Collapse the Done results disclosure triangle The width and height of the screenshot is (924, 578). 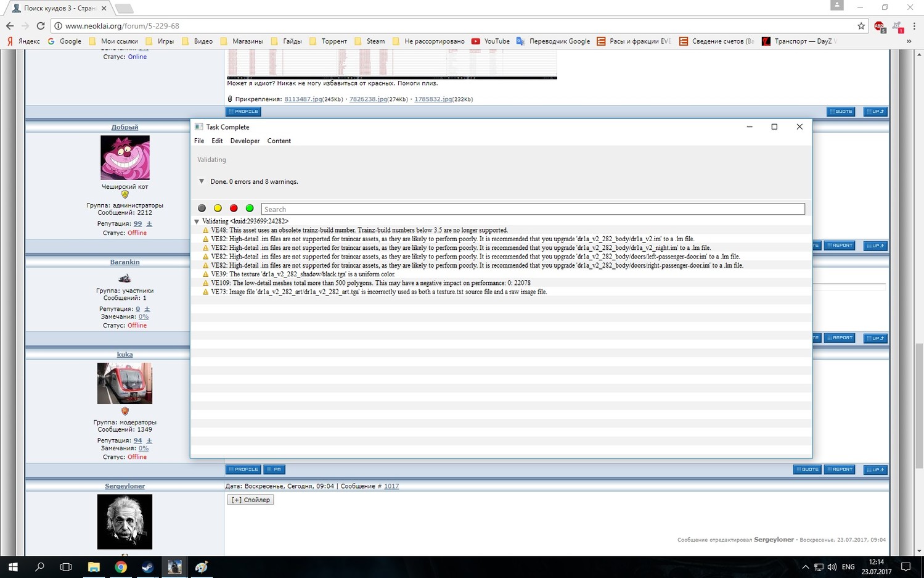(202, 181)
